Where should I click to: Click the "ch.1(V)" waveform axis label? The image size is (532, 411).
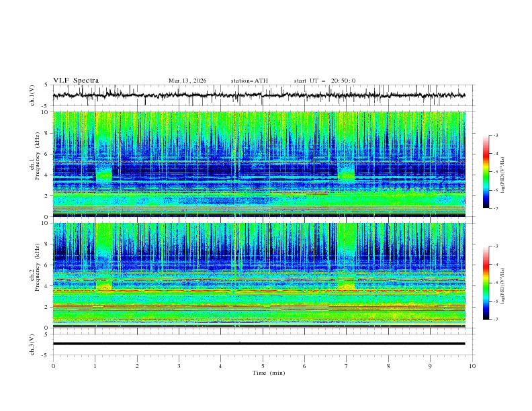pos(32,95)
